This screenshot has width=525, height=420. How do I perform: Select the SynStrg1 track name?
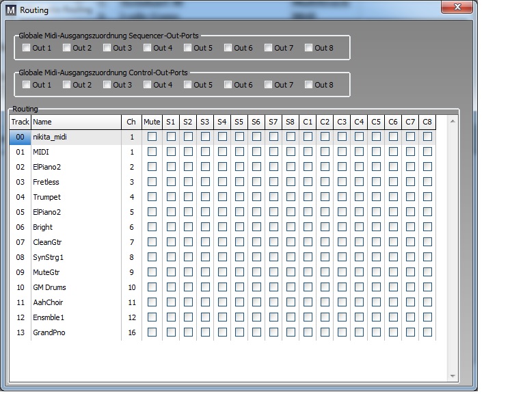point(48,257)
